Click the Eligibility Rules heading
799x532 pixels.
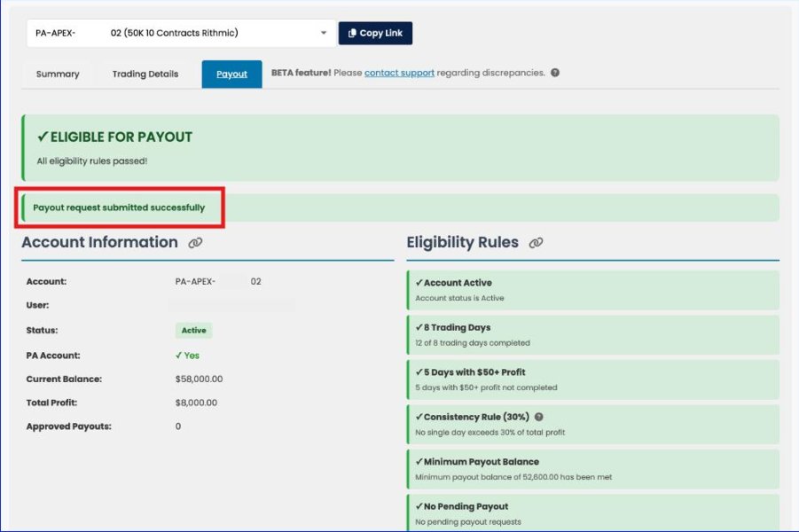(x=463, y=242)
